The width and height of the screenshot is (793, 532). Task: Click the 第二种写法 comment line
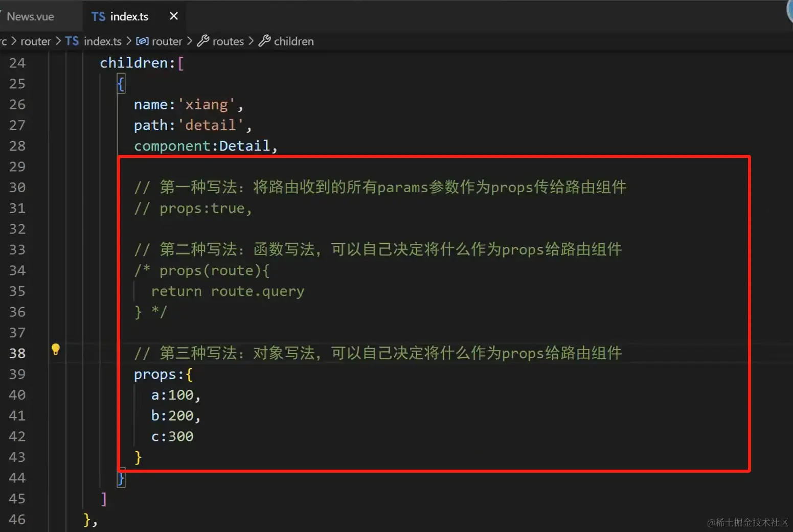[x=378, y=249]
